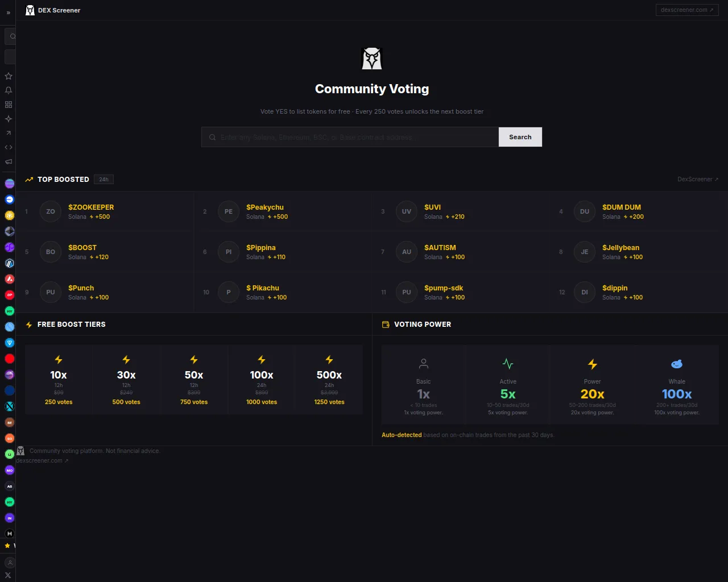This screenshot has height=582, width=728.
Task: Click the Search button
Action: pyautogui.click(x=520, y=137)
